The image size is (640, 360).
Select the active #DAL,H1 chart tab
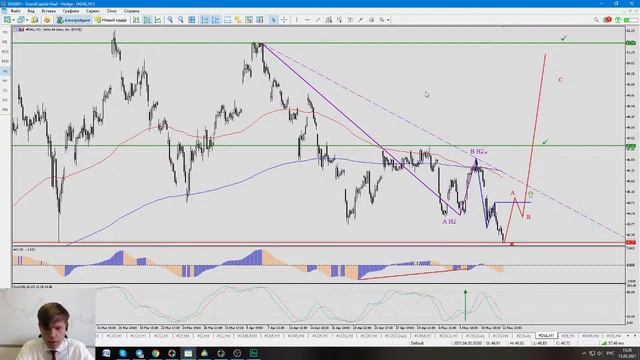pyautogui.click(x=547, y=336)
